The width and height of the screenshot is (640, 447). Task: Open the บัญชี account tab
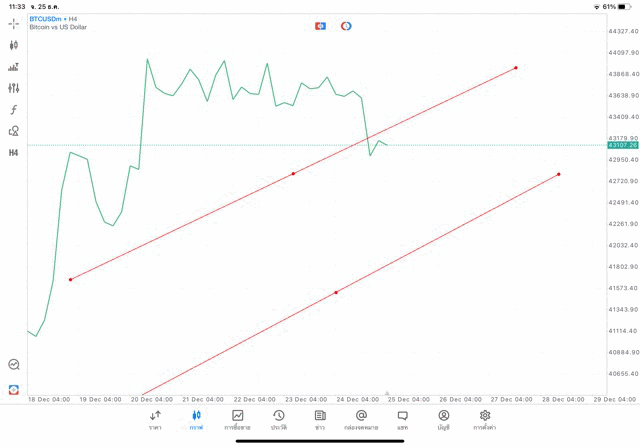(443, 419)
